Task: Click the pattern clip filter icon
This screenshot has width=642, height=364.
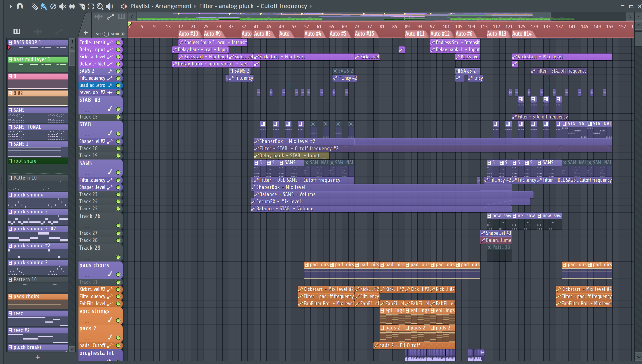Action: [x=121, y=17]
